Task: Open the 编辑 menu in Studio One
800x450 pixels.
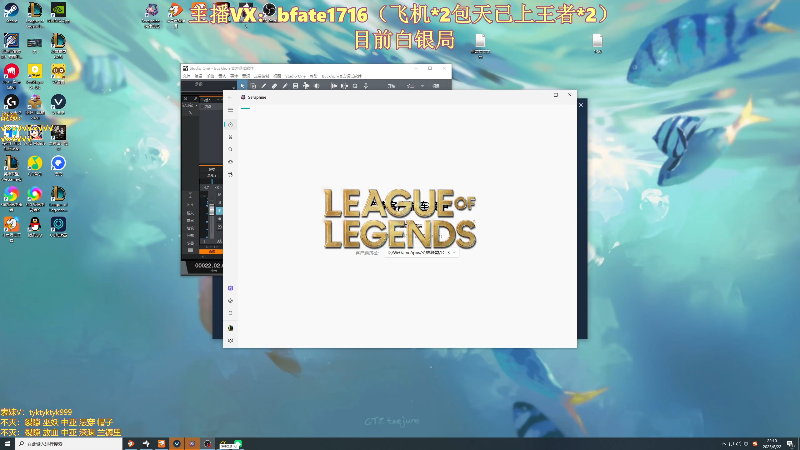Action: click(198, 76)
